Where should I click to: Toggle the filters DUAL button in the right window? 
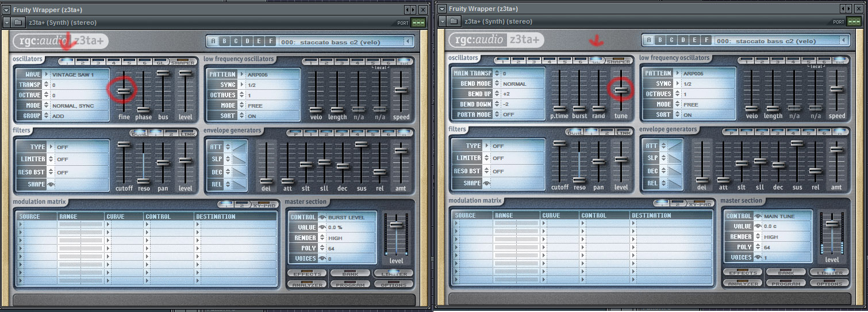(x=574, y=132)
